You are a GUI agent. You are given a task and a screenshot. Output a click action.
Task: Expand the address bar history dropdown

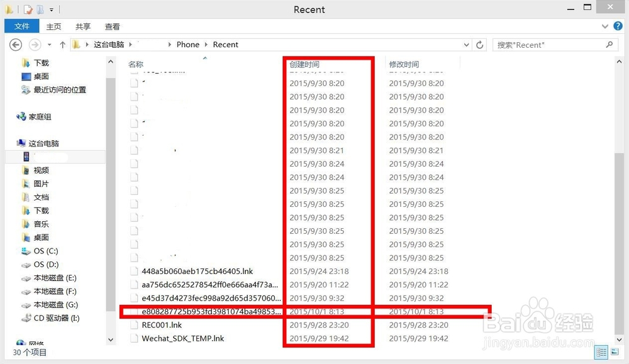466,45
